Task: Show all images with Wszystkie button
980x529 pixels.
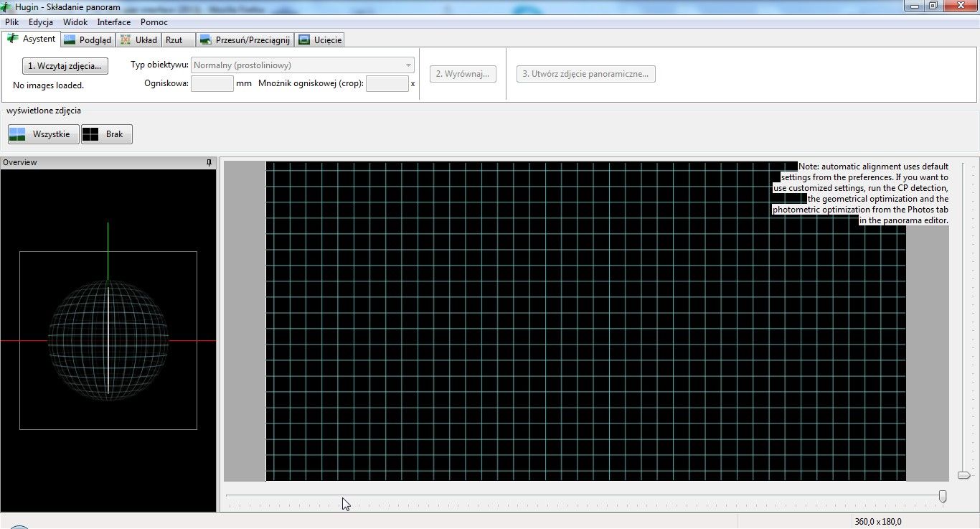Action: [x=43, y=134]
